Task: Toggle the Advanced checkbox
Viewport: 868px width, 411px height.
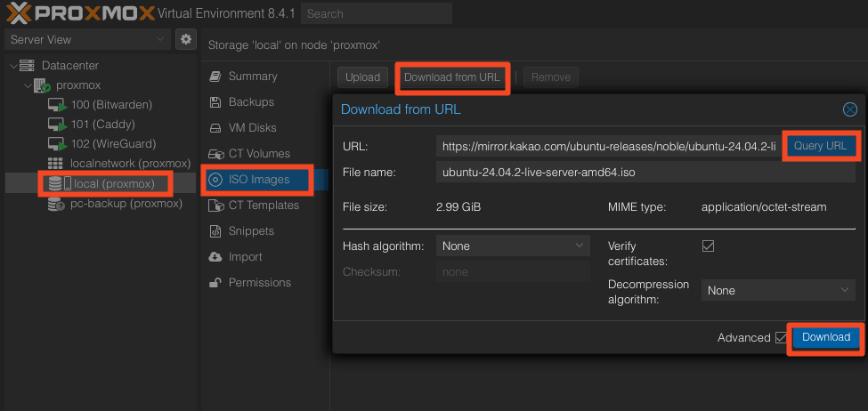Action: [x=781, y=337]
